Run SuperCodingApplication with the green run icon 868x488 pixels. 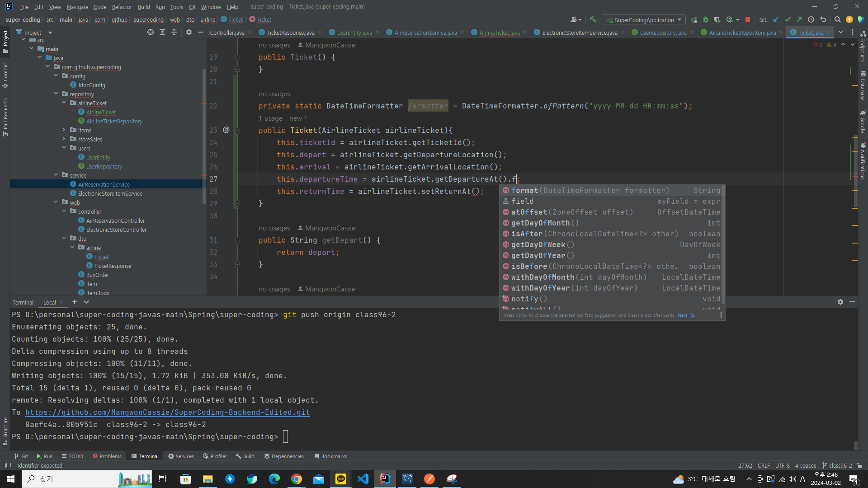pyautogui.click(x=694, y=20)
